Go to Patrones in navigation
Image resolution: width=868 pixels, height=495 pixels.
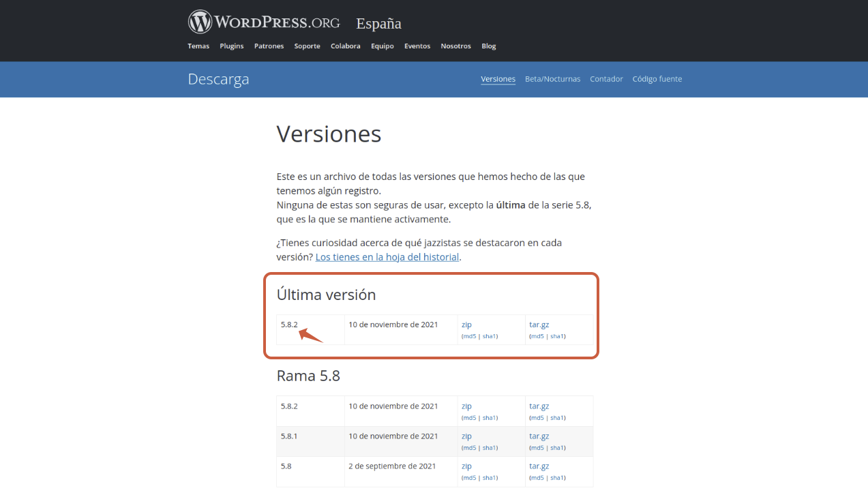(269, 46)
